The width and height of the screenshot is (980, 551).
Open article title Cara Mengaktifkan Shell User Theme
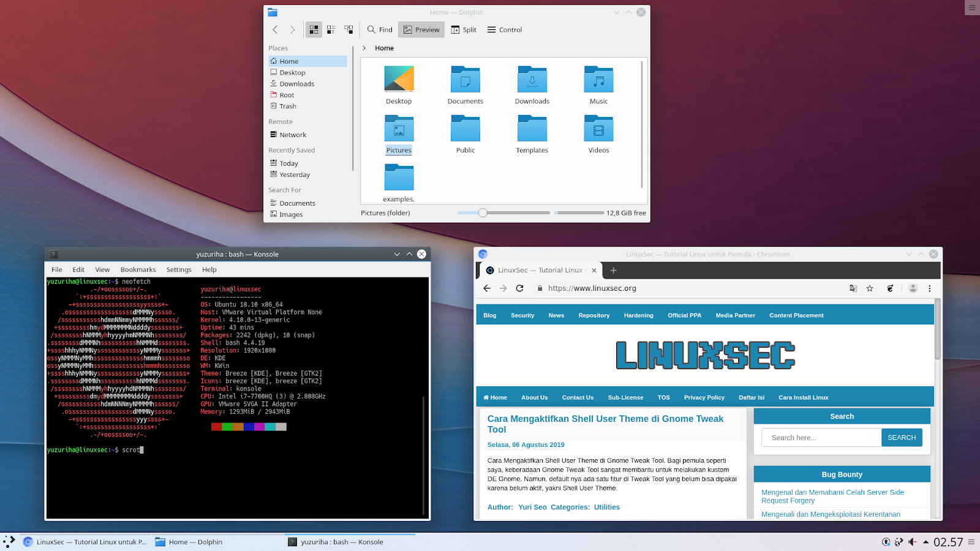click(x=605, y=424)
